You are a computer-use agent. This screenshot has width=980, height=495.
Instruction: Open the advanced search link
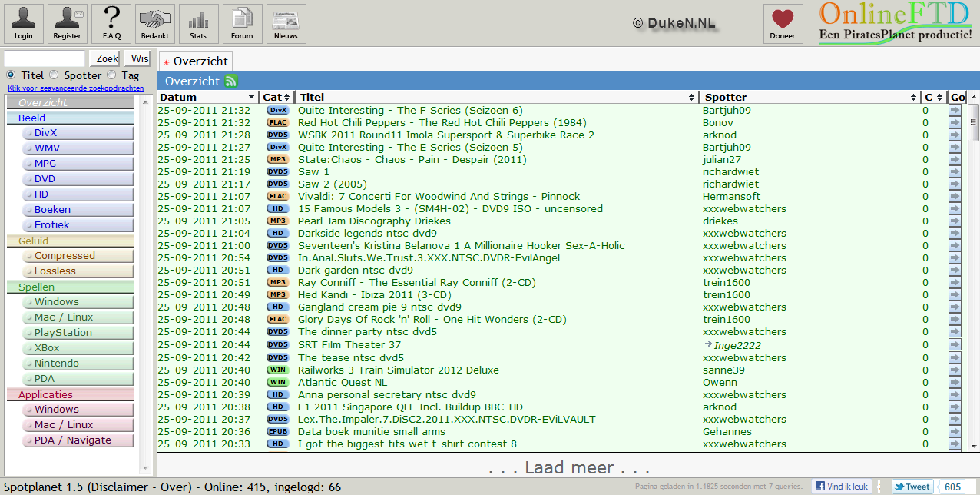coord(75,88)
